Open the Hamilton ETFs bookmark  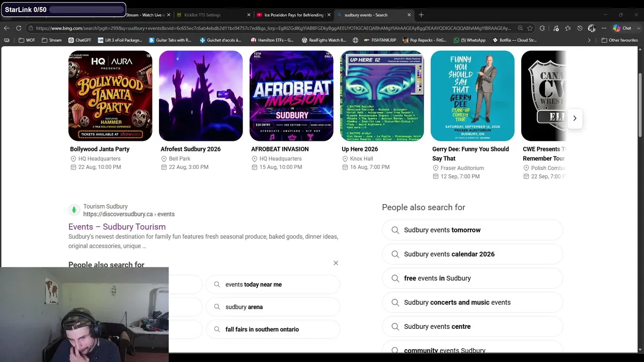click(x=272, y=40)
